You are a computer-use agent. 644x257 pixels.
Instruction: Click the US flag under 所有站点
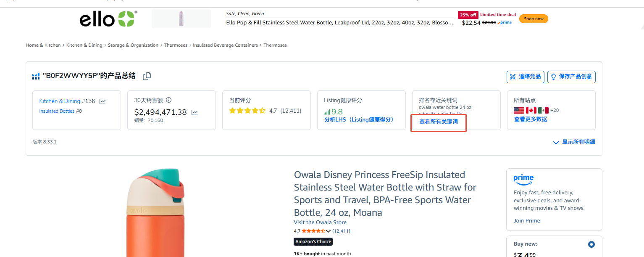tap(519, 110)
